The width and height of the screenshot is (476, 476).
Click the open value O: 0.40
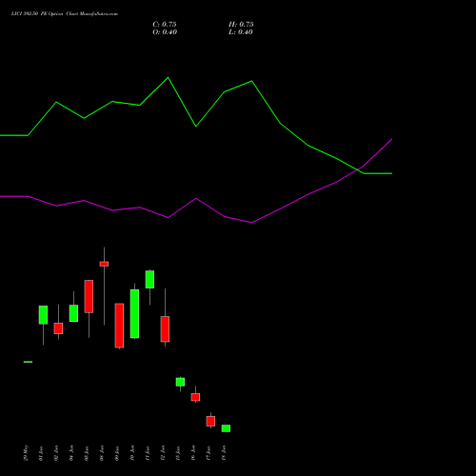(165, 32)
